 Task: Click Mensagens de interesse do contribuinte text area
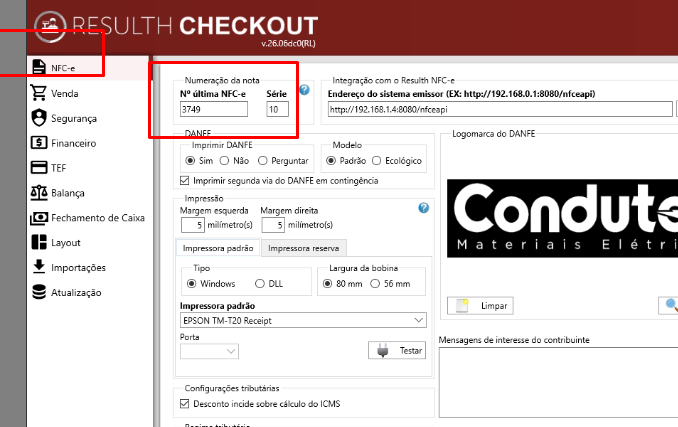tap(559, 382)
